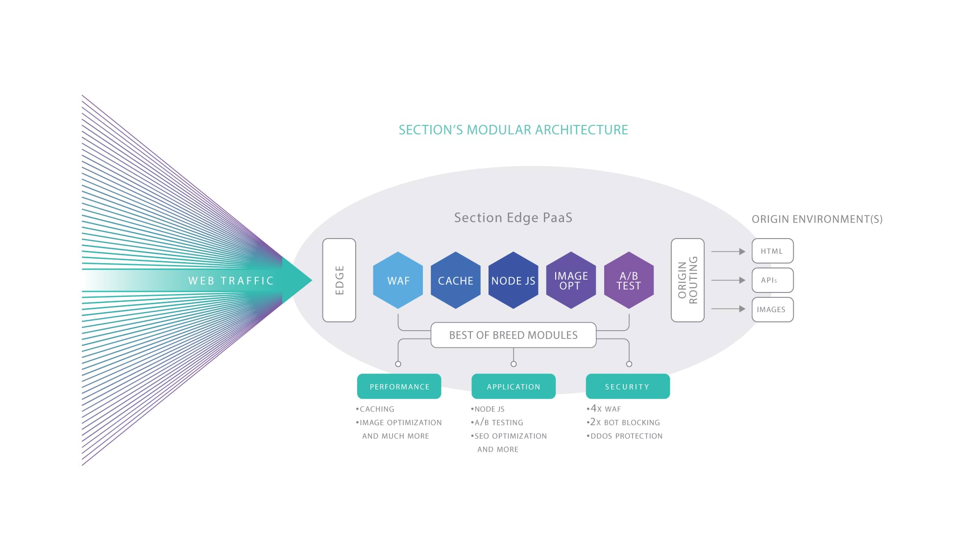Expand the IMAGES origin environment option

tap(769, 308)
